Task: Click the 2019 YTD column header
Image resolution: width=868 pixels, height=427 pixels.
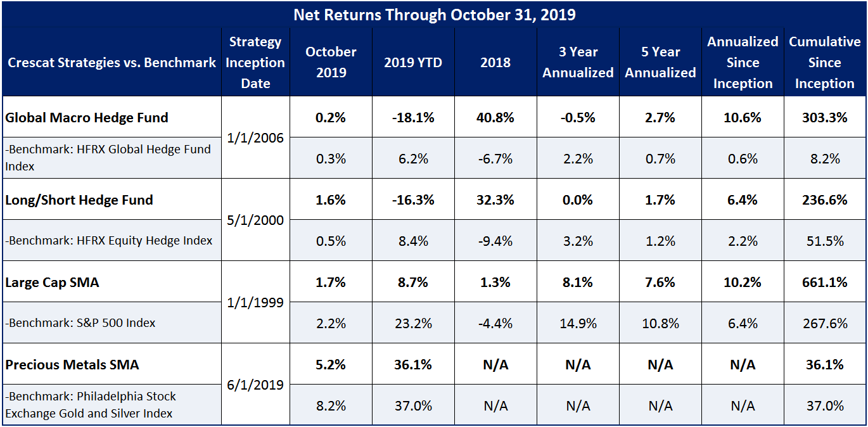Action: click(x=413, y=62)
